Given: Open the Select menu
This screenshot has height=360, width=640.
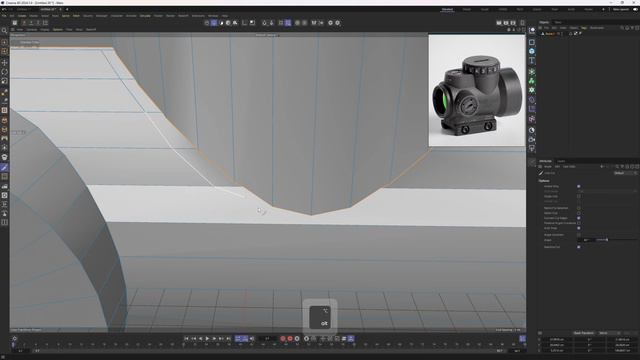Looking at the screenshot, I should coord(44,16).
